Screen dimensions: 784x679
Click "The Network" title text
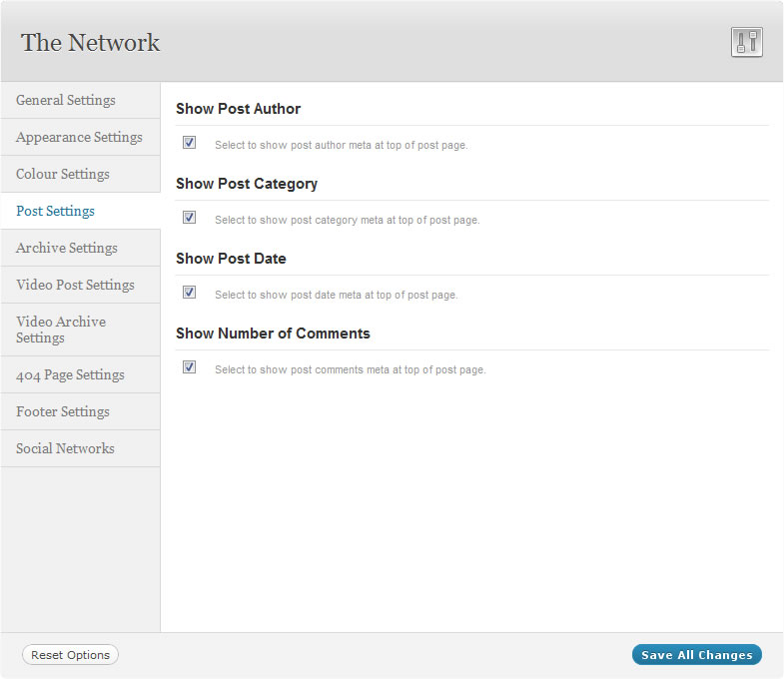click(91, 43)
